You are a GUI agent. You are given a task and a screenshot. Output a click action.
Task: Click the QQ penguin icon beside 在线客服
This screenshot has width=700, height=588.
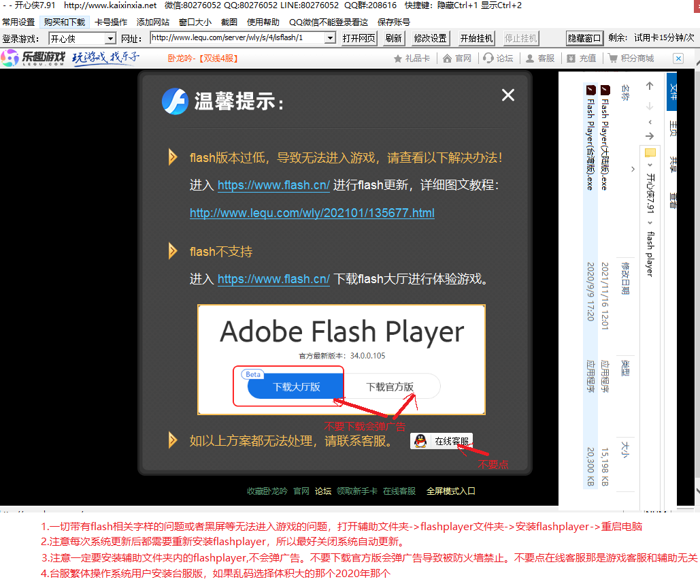[x=420, y=441]
